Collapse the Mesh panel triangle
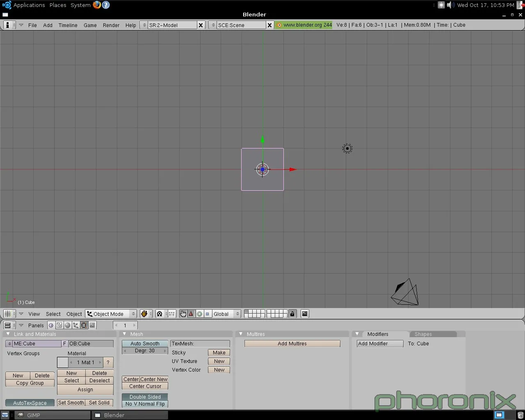The height and width of the screenshot is (420, 525). pos(124,334)
